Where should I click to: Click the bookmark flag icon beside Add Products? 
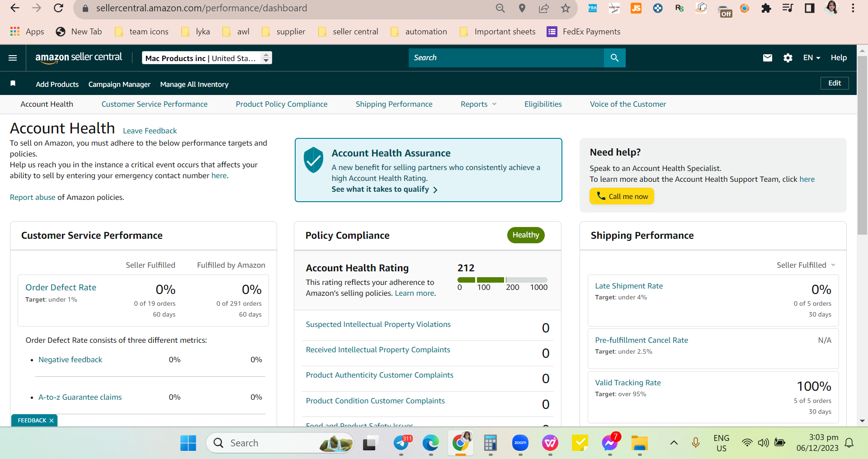pos(13,84)
